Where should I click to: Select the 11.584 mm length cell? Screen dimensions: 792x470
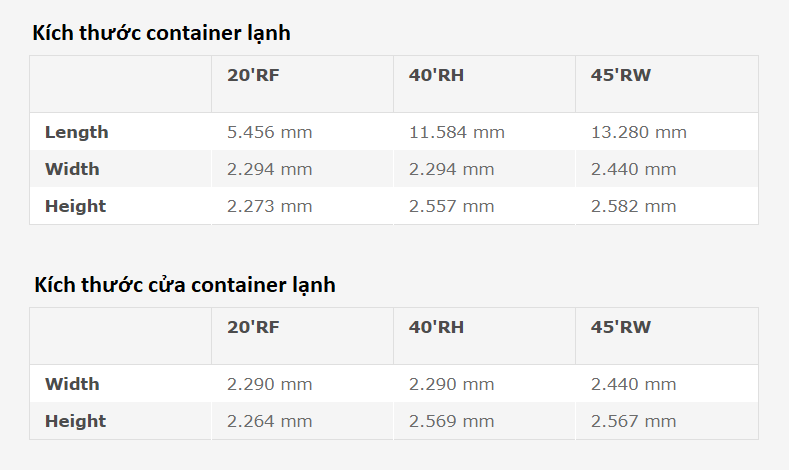(456, 132)
